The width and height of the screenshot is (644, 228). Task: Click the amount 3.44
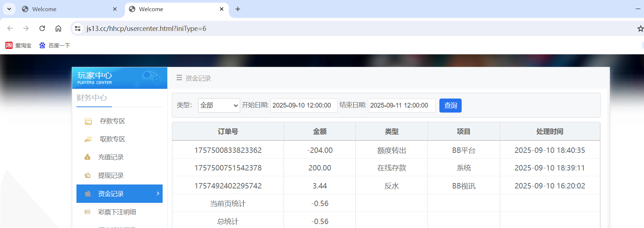(320, 186)
